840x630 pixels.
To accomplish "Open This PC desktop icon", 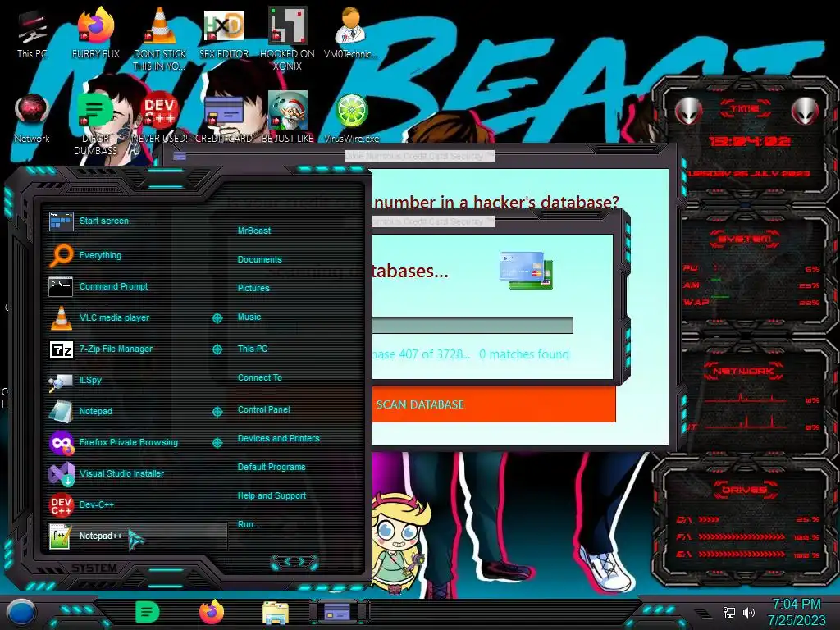I will [32, 33].
